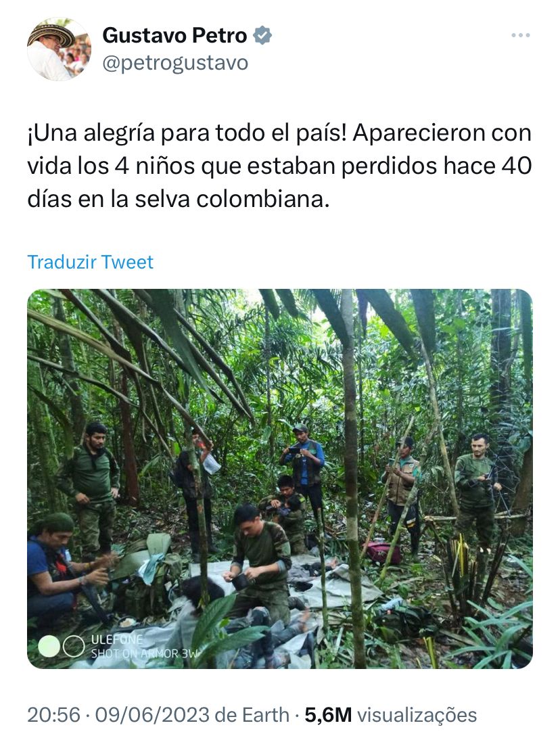560x736 pixels.
Task: Click the "¡Una alegría para todo el país!" text
Action: click(x=187, y=133)
